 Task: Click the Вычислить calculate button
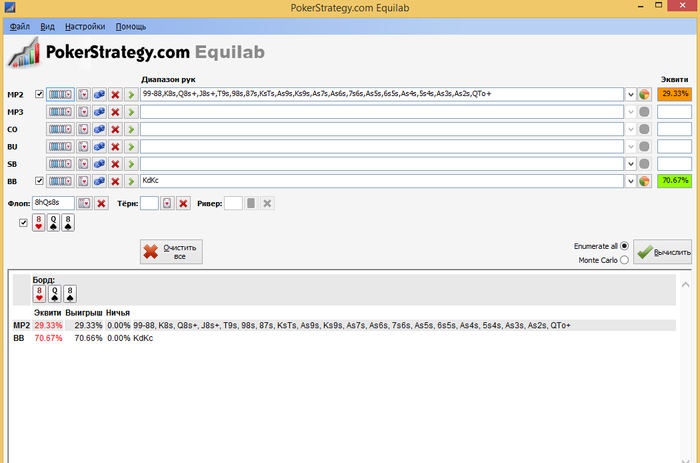pyautogui.click(x=662, y=252)
